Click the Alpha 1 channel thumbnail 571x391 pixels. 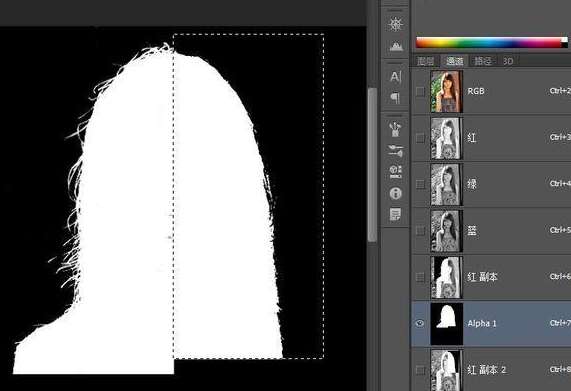click(446, 324)
